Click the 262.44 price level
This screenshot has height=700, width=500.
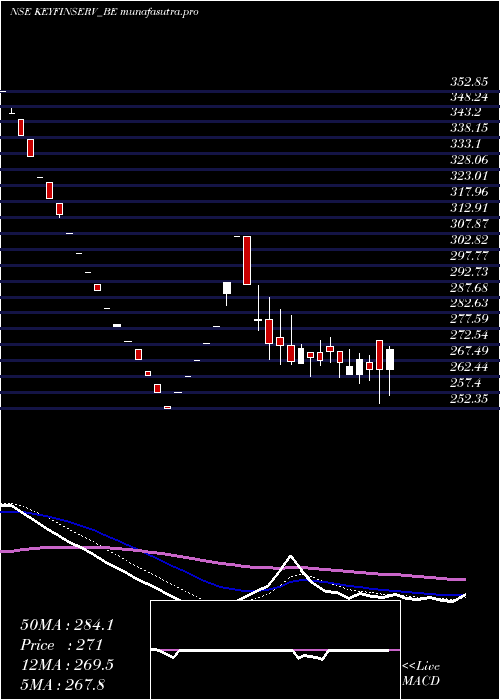[468, 367]
